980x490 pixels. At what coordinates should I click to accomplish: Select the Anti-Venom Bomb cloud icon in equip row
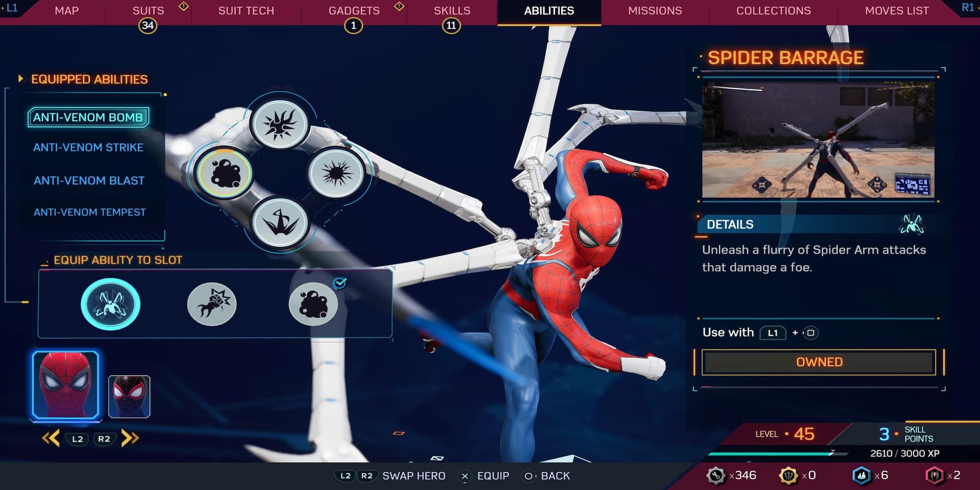tap(314, 304)
